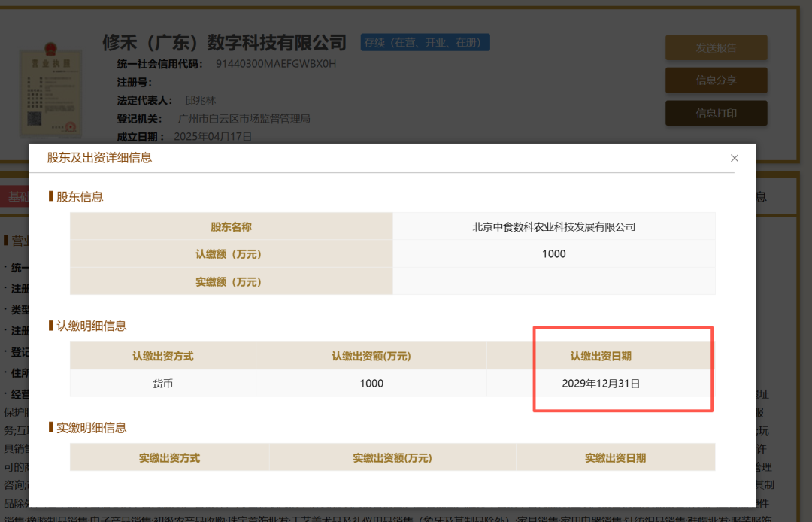Close the 股东及出资详细信息 dialog
This screenshot has height=522, width=812.
(735, 158)
